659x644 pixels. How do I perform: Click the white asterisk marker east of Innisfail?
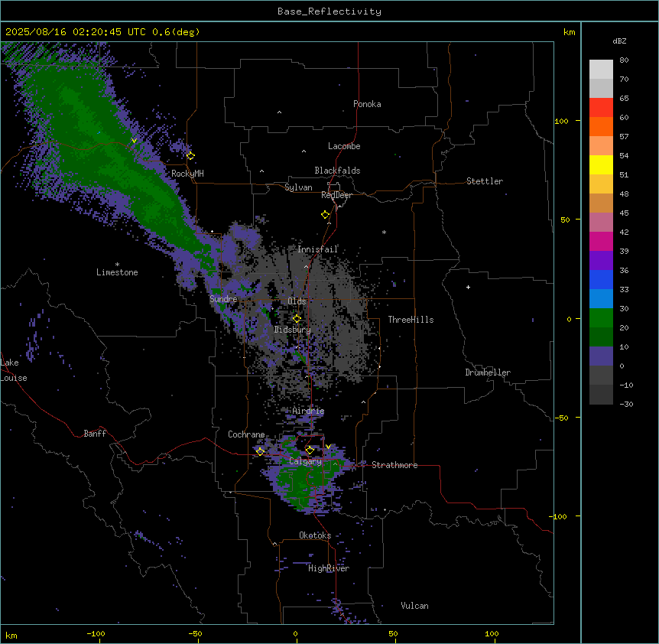pyautogui.click(x=384, y=232)
